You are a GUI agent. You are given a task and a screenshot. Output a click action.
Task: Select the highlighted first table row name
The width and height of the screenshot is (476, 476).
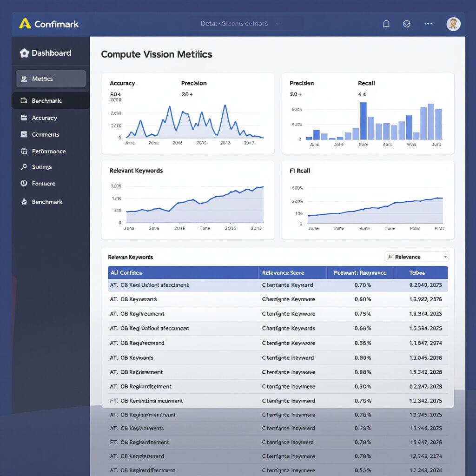click(149, 285)
